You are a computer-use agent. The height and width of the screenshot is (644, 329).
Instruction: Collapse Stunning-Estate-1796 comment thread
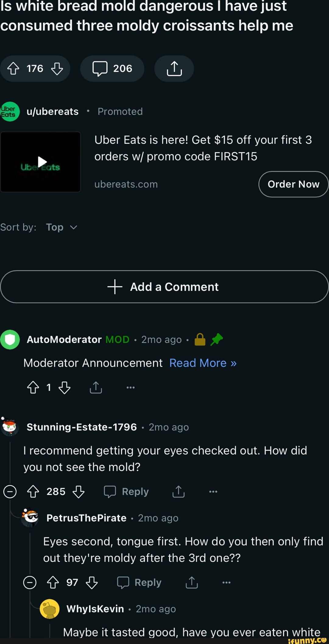10,492
